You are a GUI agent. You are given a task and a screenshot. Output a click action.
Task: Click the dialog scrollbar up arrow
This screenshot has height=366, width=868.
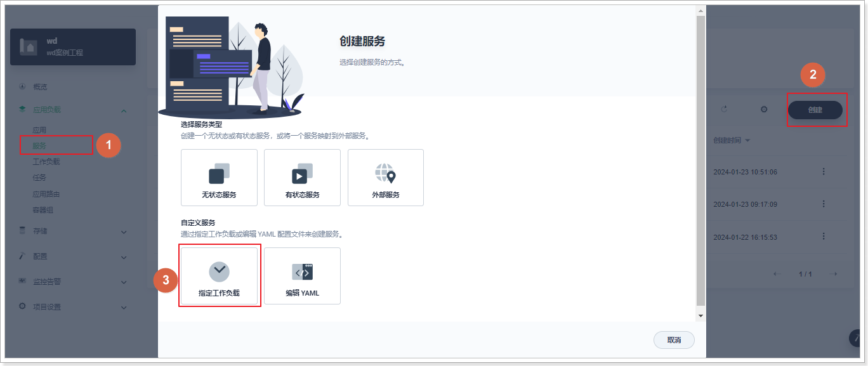(x=700, y=10)
